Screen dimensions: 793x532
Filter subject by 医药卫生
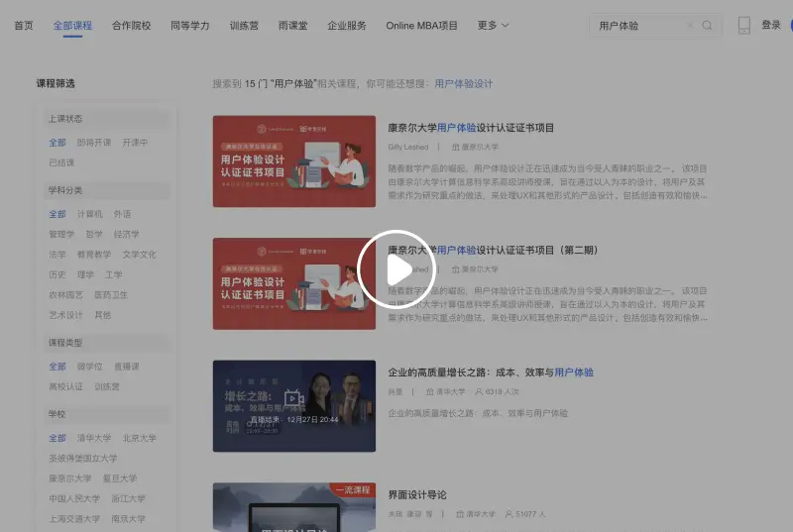[111, 295]
